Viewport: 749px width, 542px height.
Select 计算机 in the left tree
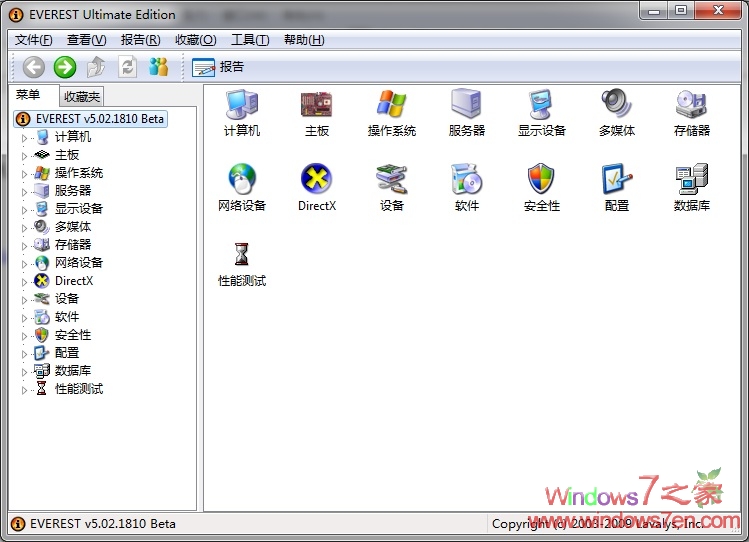pyautogui.click(x=73, y=137)
